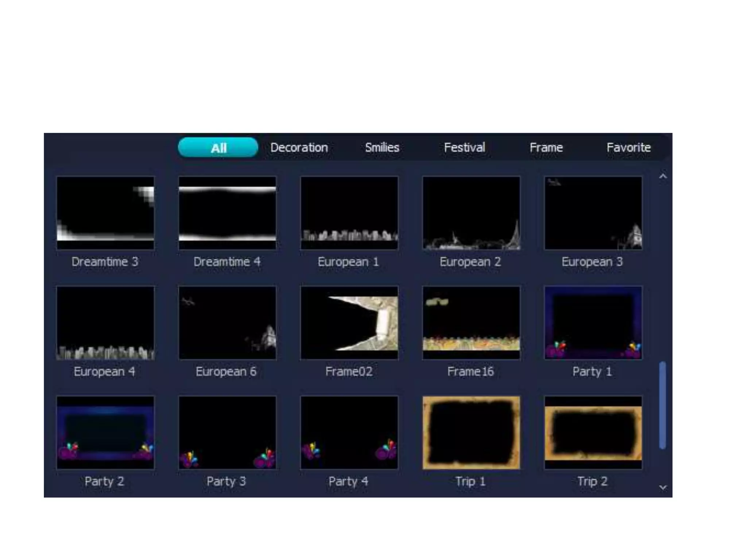Pick the European 1 skyline overlay
Image resolution: width=747 pixels, height=560 pixels.
point(349,213)
